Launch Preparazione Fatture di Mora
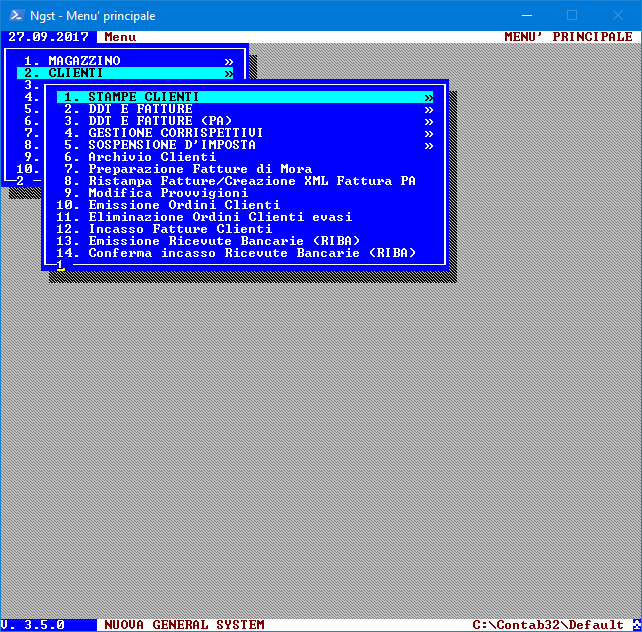 click(200, 169)
